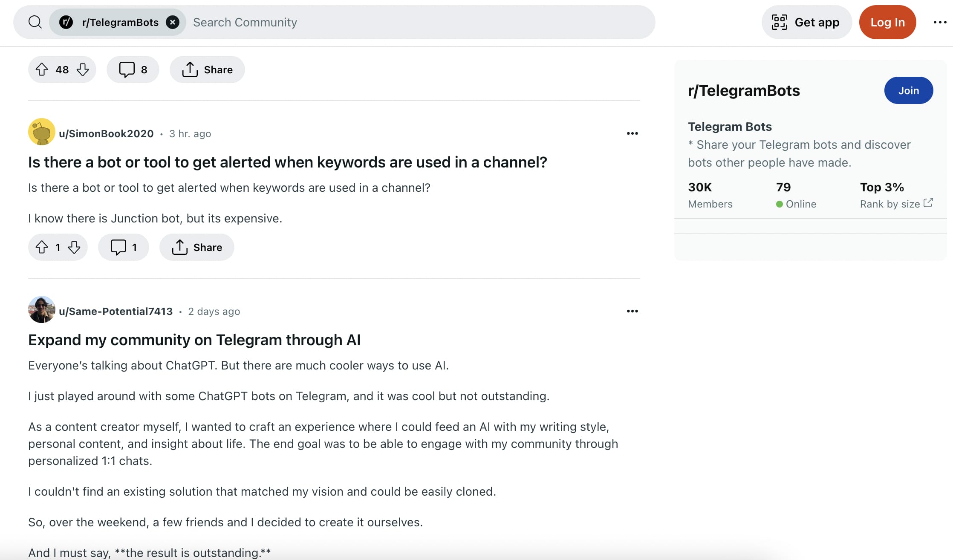Downvote the post with 48 votes
Image resolution: width=953 pixels, height=560 pixels.
[x=83, y=69]
